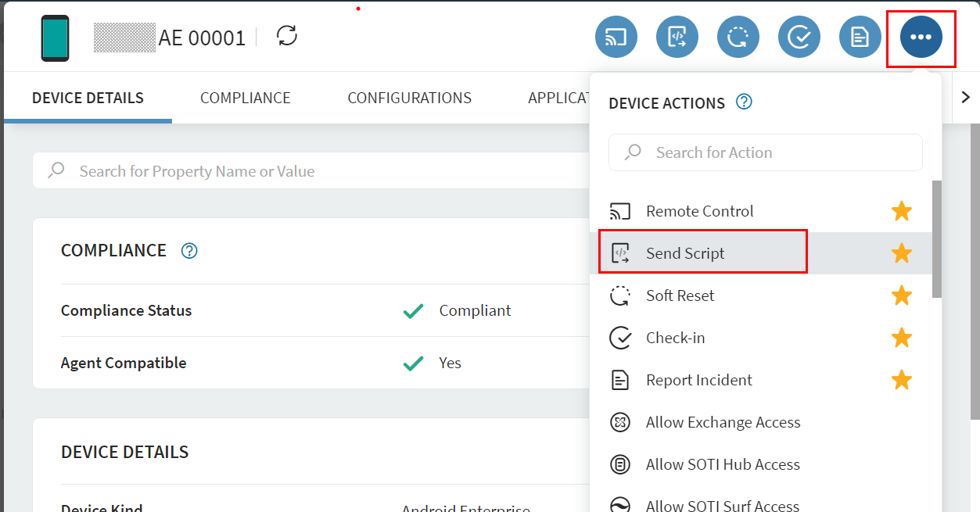Screen dimensions: 980x512
Task: Toggle the Check-in favorite star
Action: (x=901, y=338)
